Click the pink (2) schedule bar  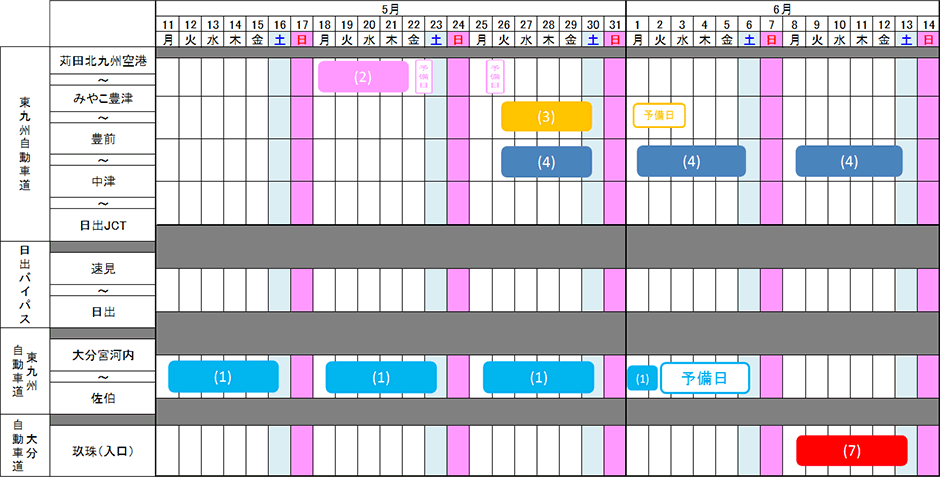[x=363, y=77]
